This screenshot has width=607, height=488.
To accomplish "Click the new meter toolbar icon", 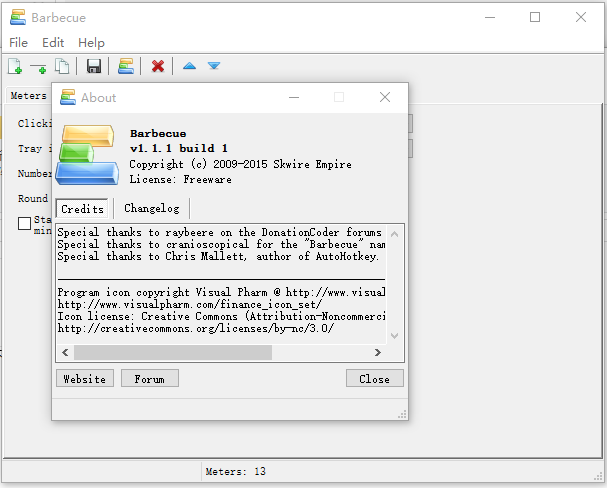I will tap(15, 66).
